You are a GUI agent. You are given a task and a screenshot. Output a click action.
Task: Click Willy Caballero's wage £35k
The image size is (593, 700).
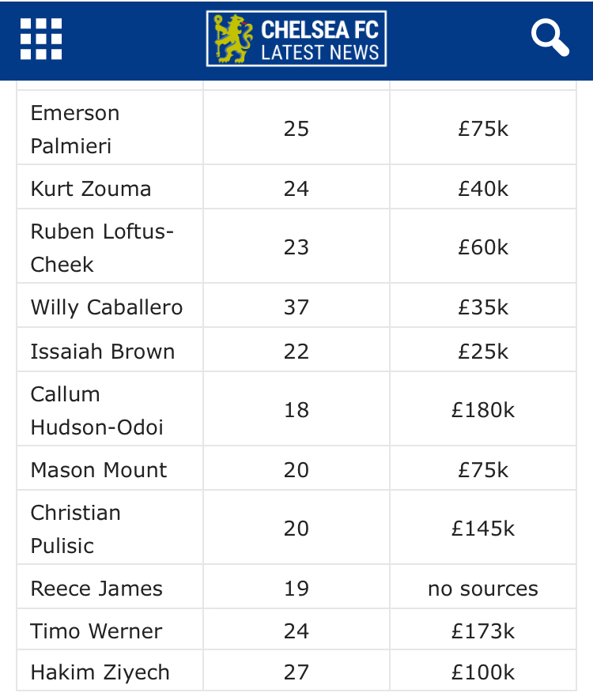(x=483, y=307)
